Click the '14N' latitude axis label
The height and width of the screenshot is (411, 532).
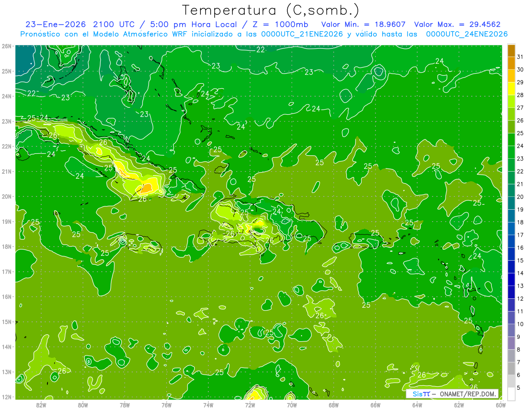point(7,347)
